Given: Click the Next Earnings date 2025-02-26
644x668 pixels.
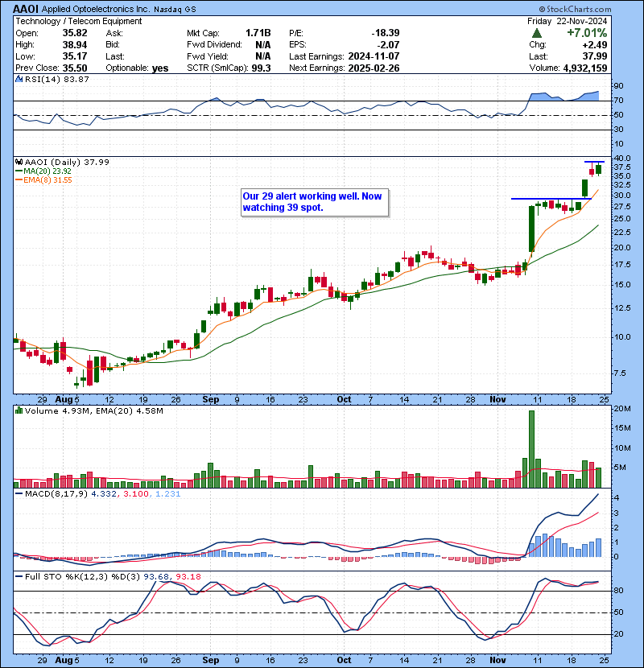Looking at the screenshot, I should pyautogui.click(x=374, y=68).
